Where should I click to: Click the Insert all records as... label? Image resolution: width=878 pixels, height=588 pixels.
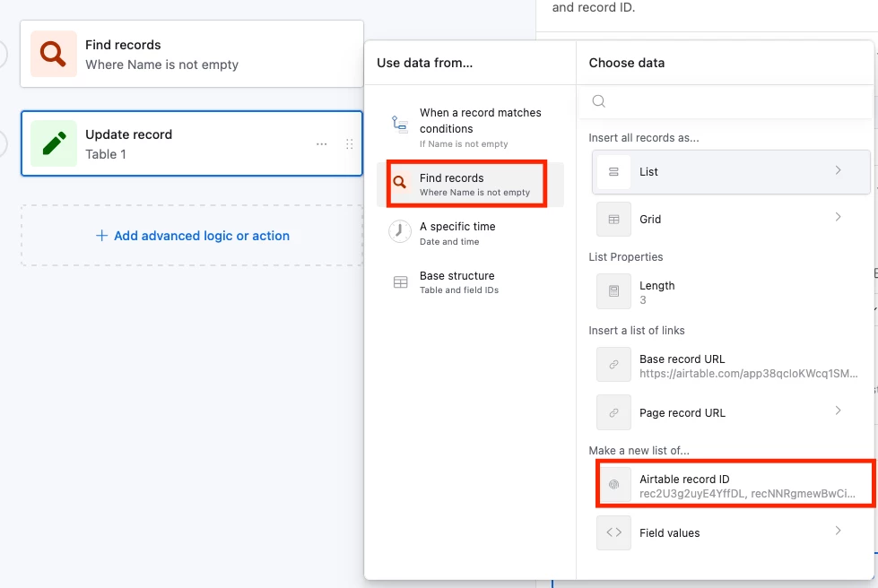click(x=643, y=138)
